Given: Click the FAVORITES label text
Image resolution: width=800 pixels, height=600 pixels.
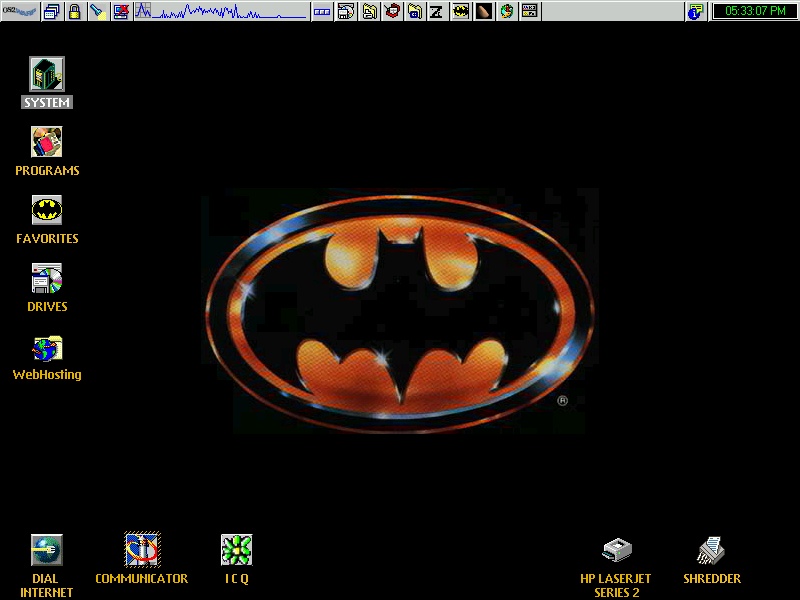Looking at the screenshot, I should point(47,238).
